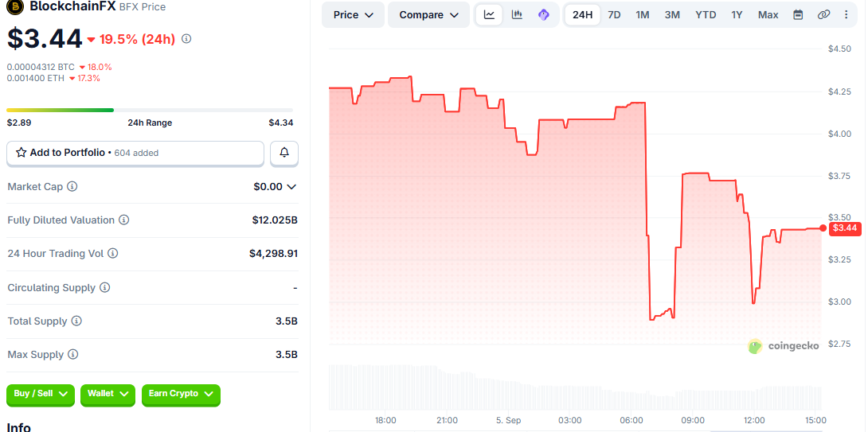Click the Info section heading

18,427
